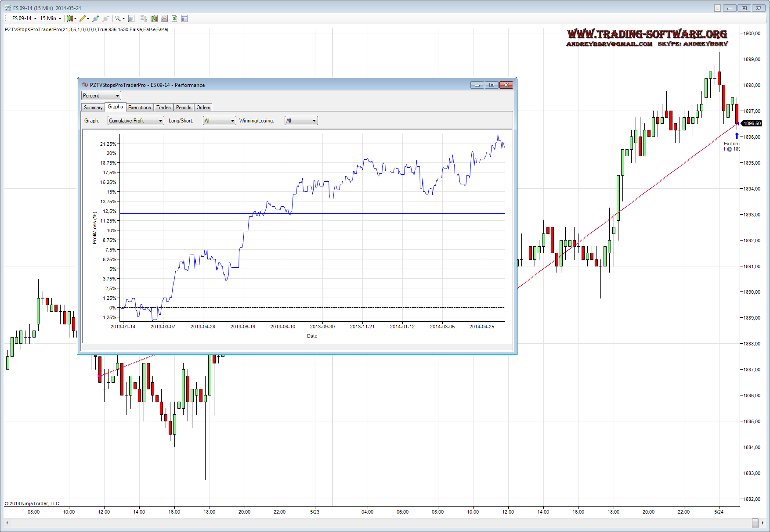Open the strategies dollar sign icon
This screenshot has height=532, width=770.
(174, 18)
